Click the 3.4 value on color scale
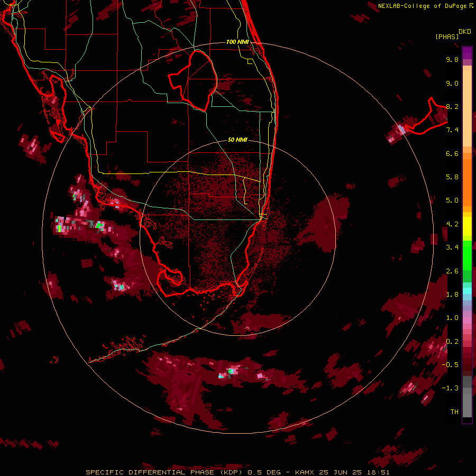The height and width of the screenshot is (476, 476). click(452, 248)
